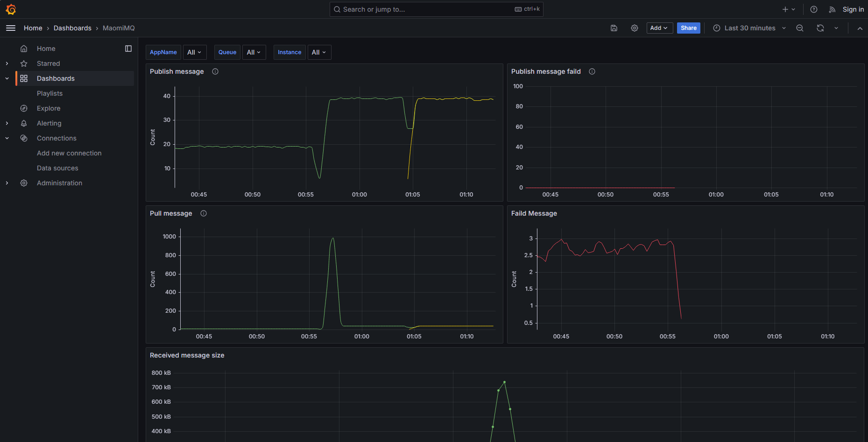Refresh the dashboard
This screenshot has height=442, width=868.
click(x=820, y=28)
